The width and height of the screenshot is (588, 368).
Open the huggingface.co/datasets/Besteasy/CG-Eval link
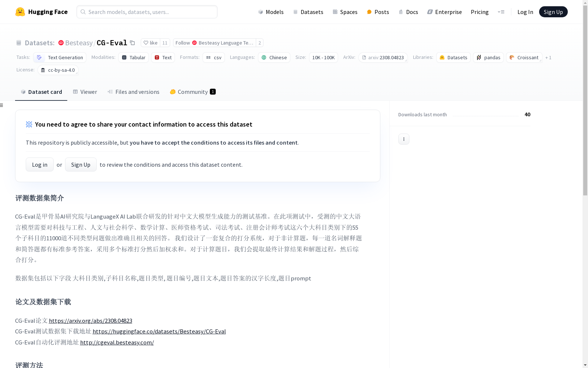tap(159, 331)
